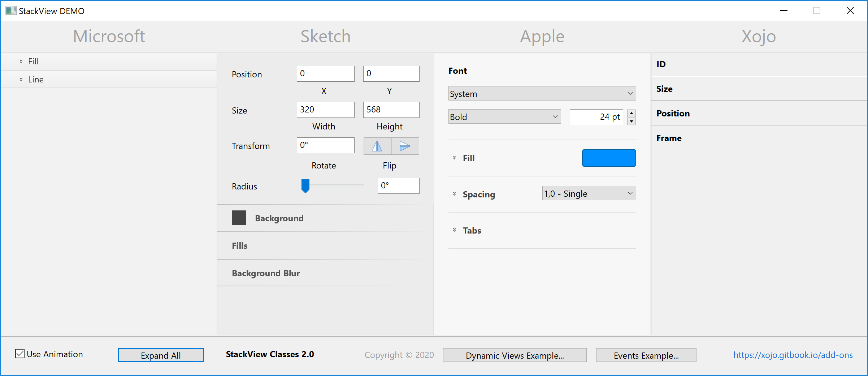Click the Font section heading
This screenshot has width=868, height=376.
(x=457, y=71)
